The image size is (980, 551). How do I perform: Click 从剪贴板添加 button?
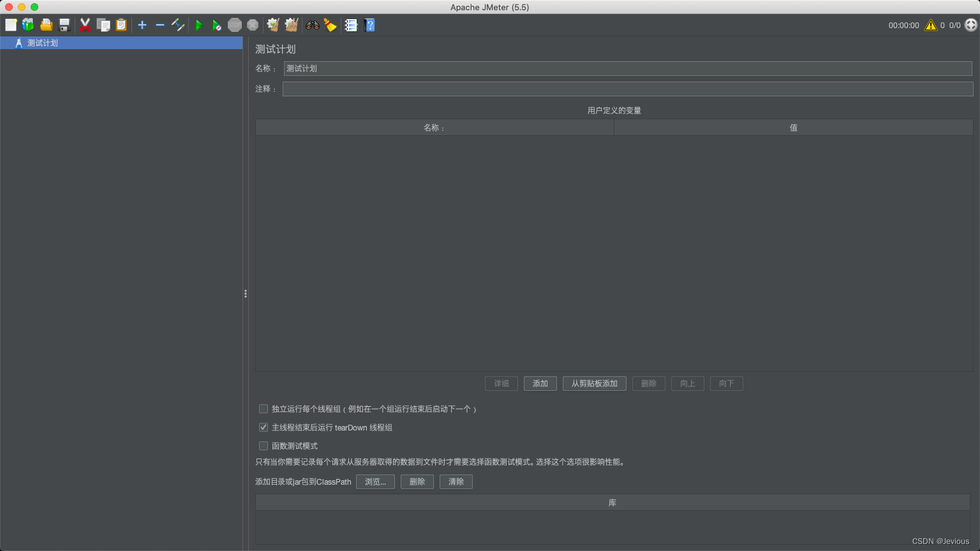click(595, 383)
